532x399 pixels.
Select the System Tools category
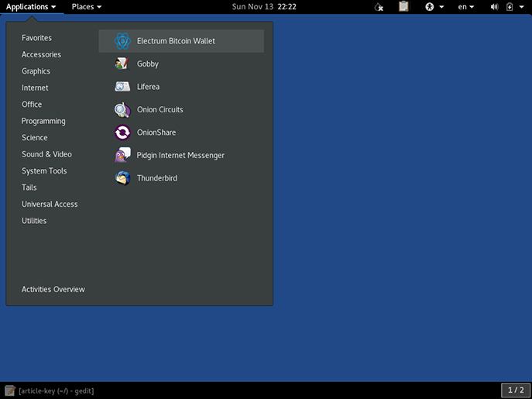pos(44,170)
